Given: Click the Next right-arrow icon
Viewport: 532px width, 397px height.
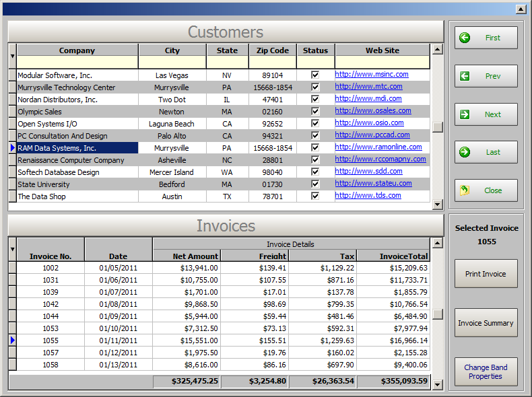Looking at the screenshot, I should coord(465,114).
